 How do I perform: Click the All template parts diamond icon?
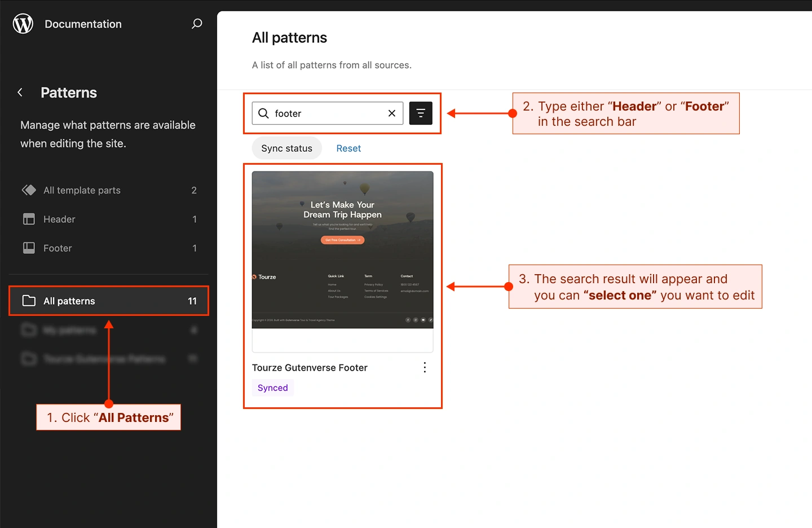[x=29, y=190]
